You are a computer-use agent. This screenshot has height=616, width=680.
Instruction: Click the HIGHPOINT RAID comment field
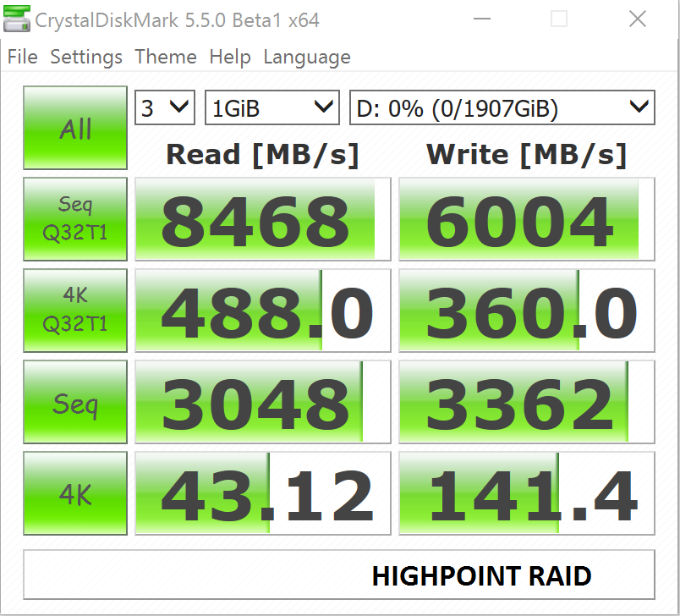339,575
